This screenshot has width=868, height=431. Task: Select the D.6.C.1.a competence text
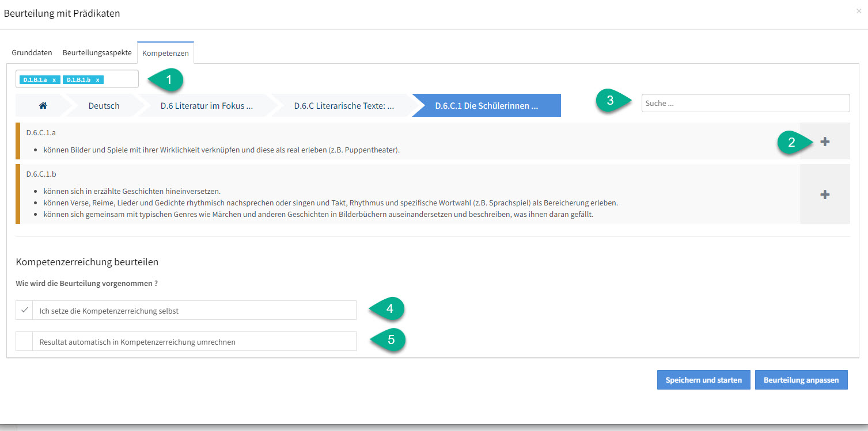(x=41, y=132)
